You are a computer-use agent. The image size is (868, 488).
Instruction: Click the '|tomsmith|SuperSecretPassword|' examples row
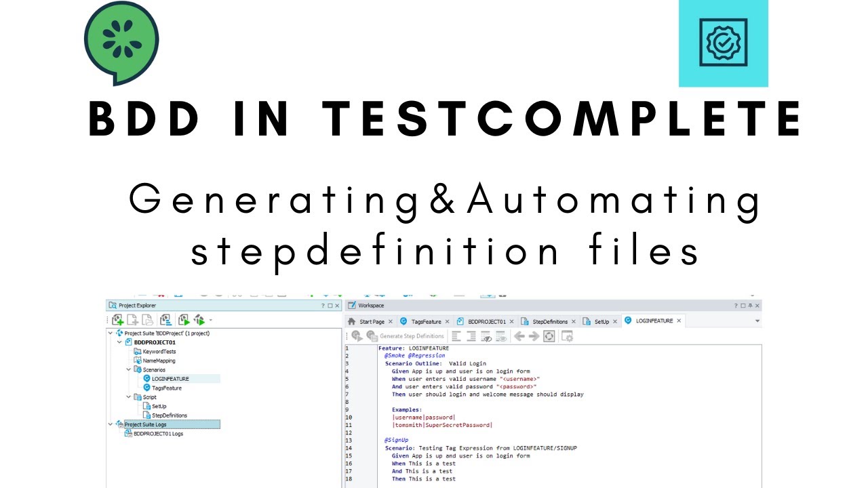[442, 425]
